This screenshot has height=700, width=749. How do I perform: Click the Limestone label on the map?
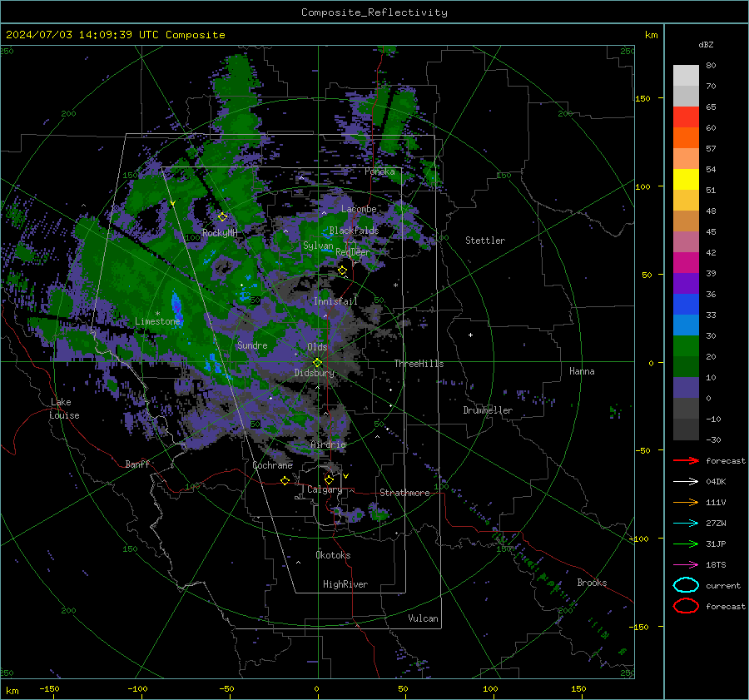pos(157,321)
